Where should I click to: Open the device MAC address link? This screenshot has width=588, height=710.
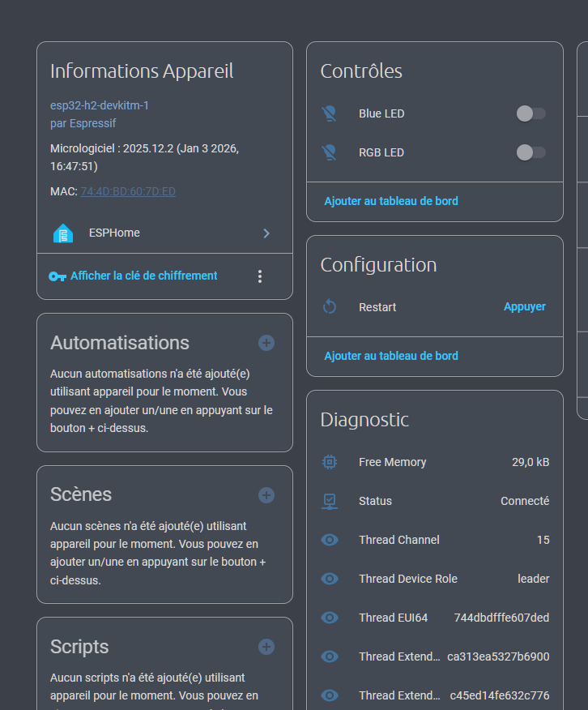tap(128, 191)
